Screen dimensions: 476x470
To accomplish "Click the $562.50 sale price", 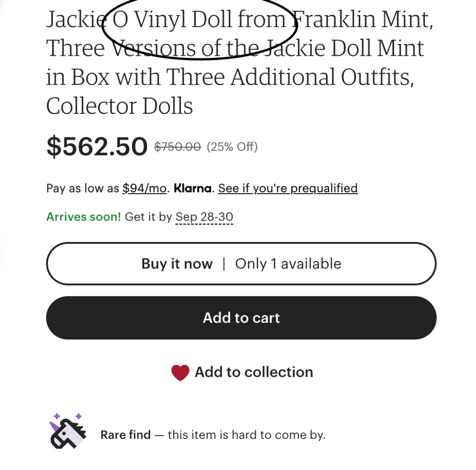I will pos(97,146).
